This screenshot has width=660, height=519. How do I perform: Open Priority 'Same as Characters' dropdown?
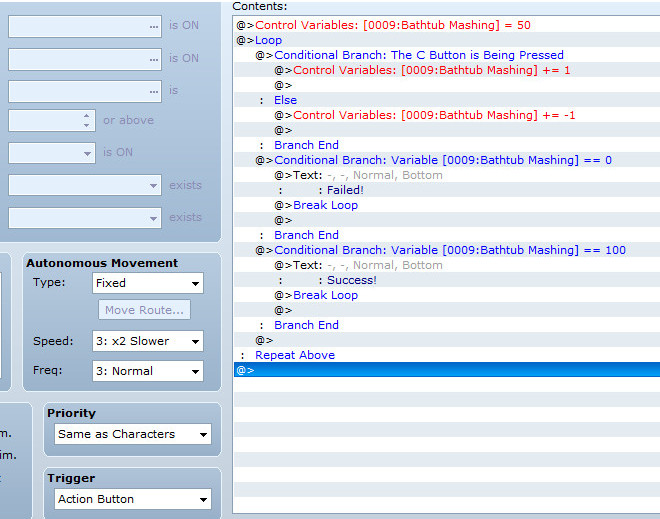(x=133, y=434)
